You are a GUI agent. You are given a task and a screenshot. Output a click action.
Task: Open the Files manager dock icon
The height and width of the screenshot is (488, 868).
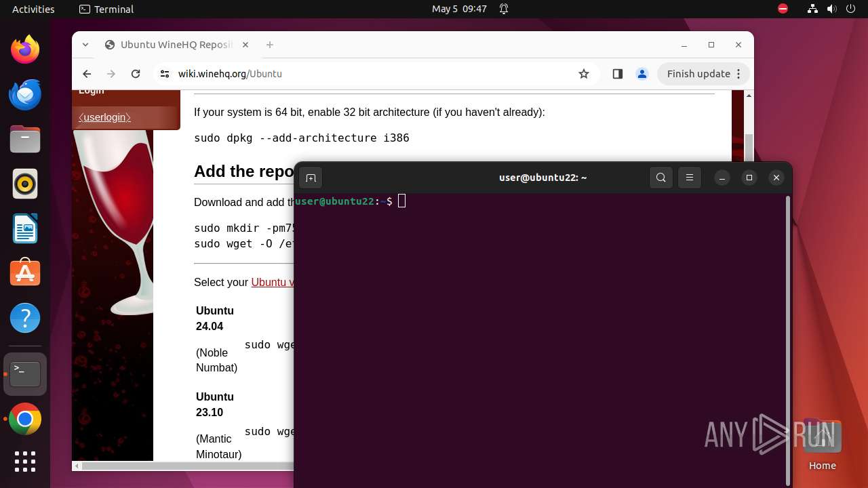point(25,139)
